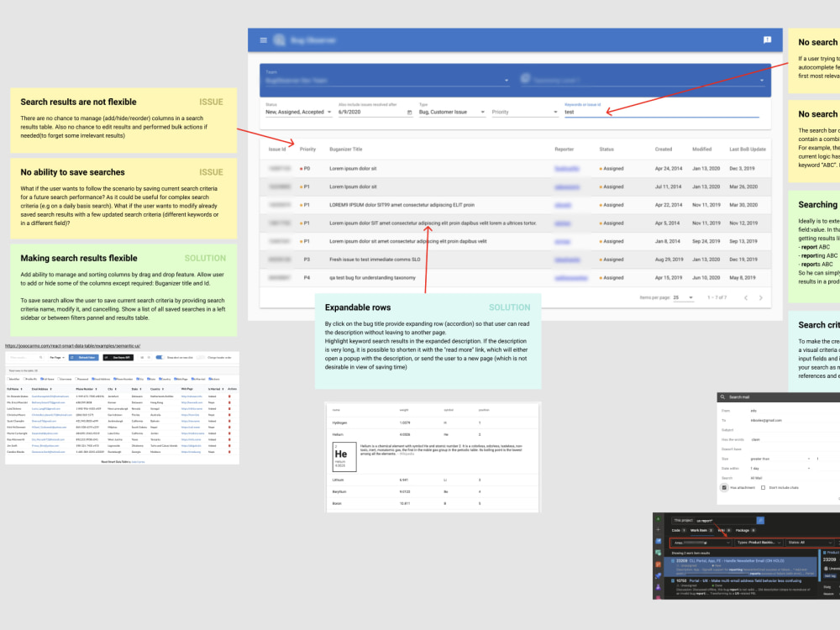Click the 'LOREM9 IPSUM dolor SIT99' bug title
The image size is (840, 630).
tap(402, 205)
